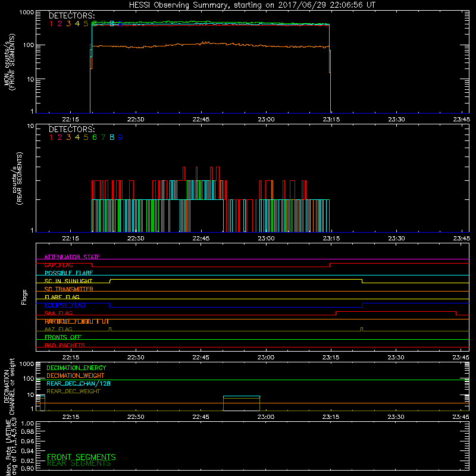476x476 pixels.
Task: Click the "SAA_FLAG" flag label
Action: point(58,313)
